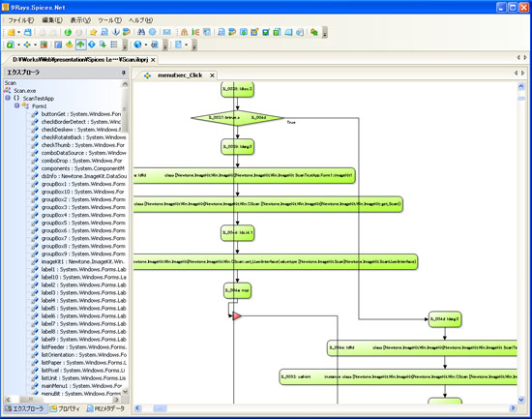Click the blue diamond info icon
This screenshot has width=532, height=419.
coord(92,45)
